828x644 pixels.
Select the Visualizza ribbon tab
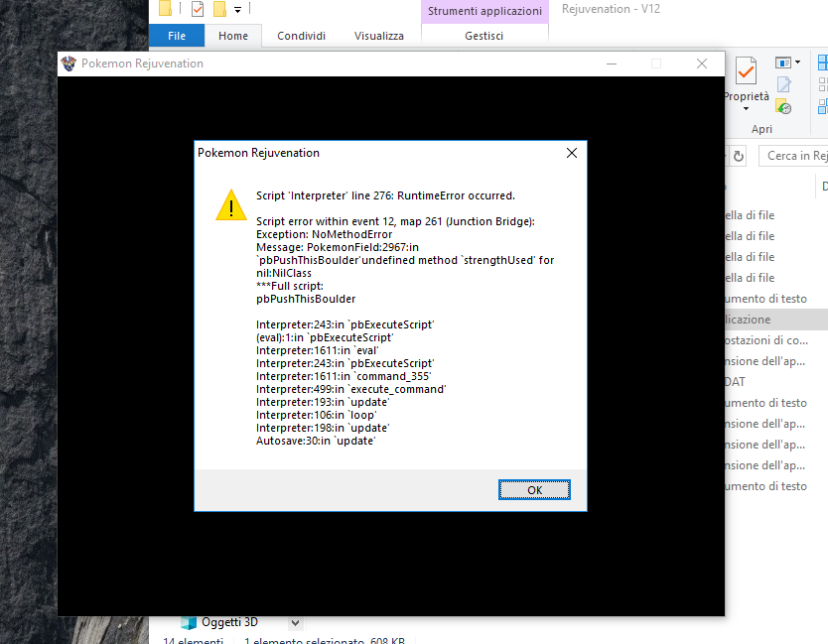pos(378,36)
